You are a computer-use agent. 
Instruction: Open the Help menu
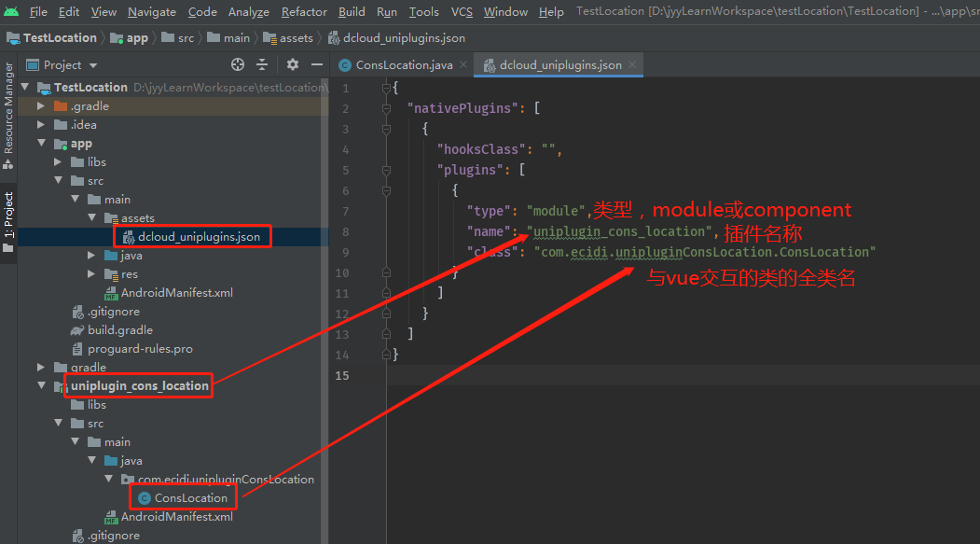point(551,12)
